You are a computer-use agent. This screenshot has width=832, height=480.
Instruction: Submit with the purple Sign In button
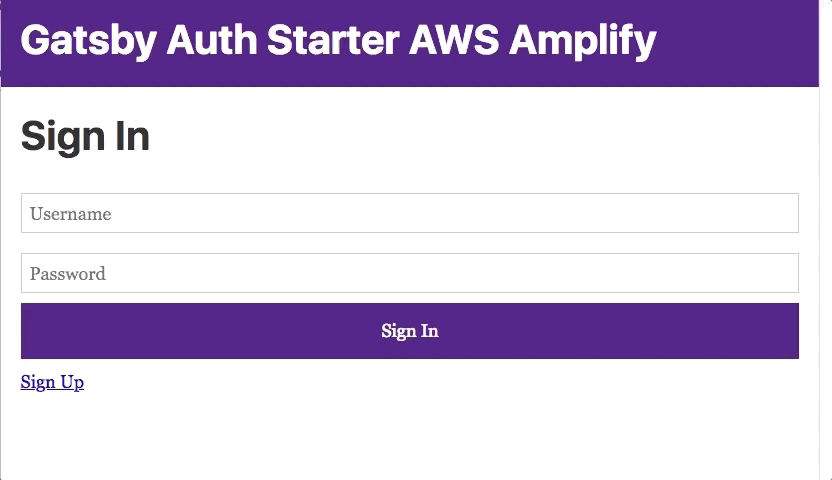click(410, 331)
